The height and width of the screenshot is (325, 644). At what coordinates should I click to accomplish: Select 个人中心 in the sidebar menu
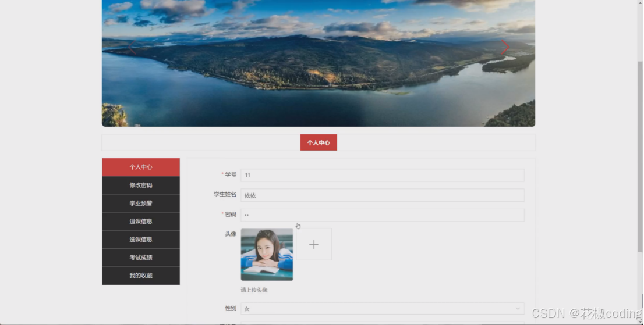[141, 167]
